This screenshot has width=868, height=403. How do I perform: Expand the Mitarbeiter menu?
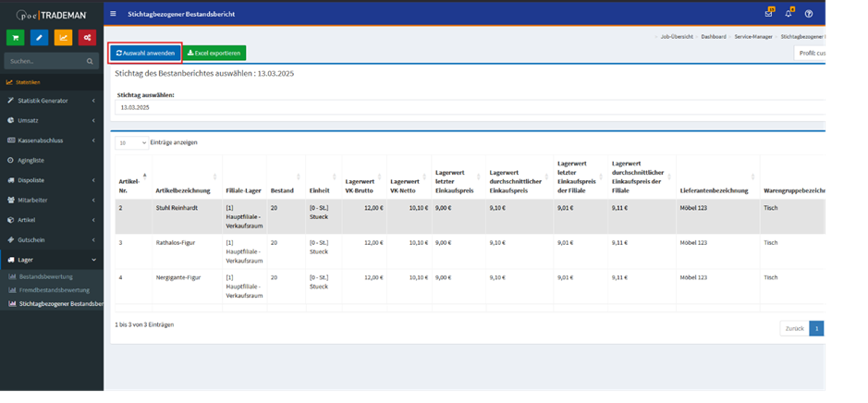click(x=52, y=200)
